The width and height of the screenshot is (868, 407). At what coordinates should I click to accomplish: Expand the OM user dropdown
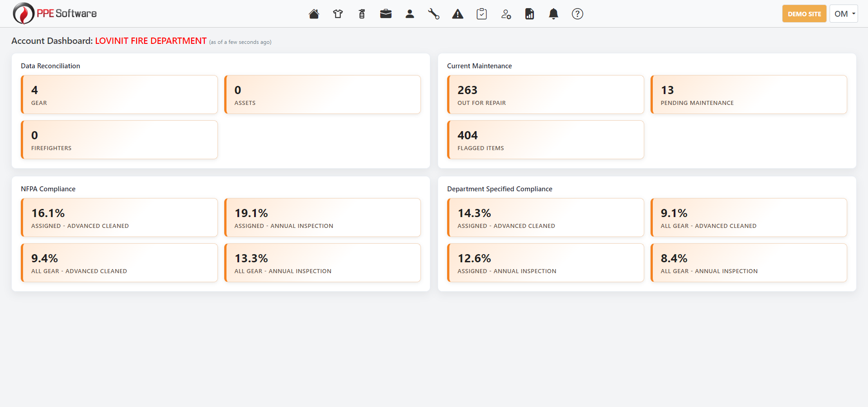pos(844,14)
